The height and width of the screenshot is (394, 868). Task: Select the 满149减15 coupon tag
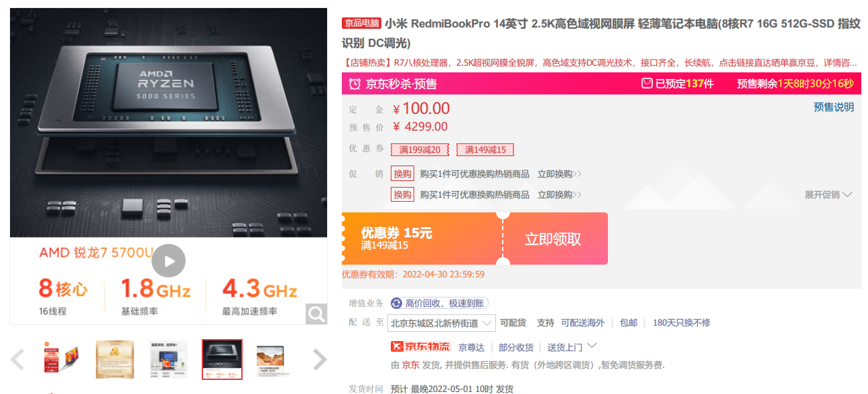[485, 149]
